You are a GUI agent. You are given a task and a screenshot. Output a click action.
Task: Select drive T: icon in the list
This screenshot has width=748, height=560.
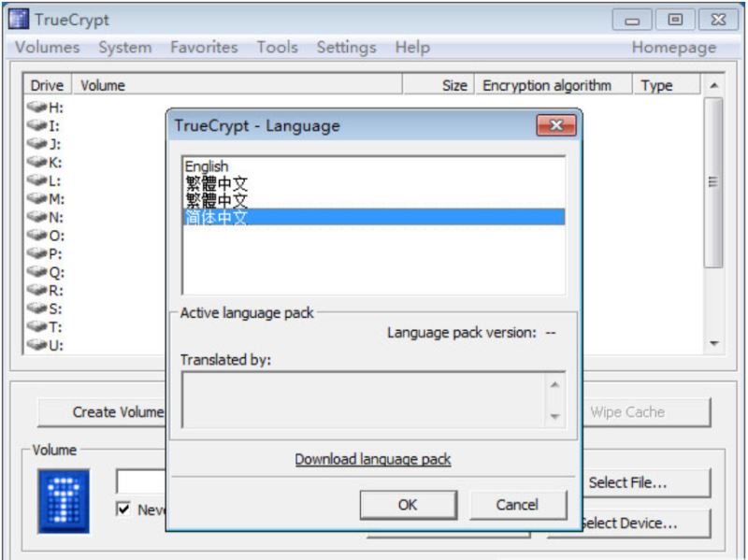click(36, 326)
